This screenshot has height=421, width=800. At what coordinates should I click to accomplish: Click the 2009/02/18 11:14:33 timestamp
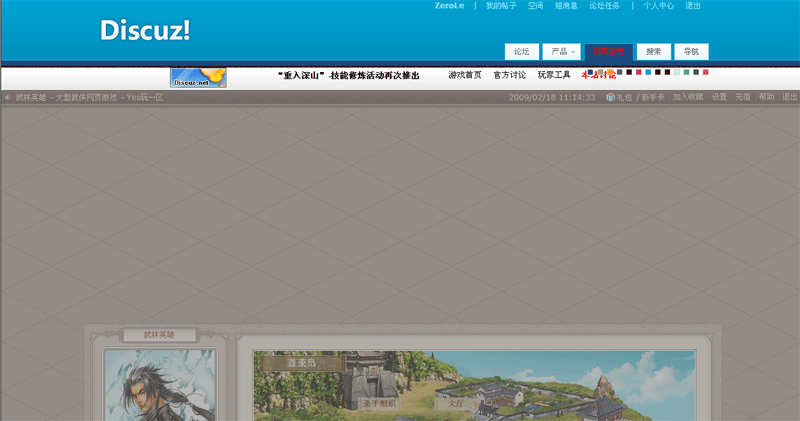(x=552, y=97)
